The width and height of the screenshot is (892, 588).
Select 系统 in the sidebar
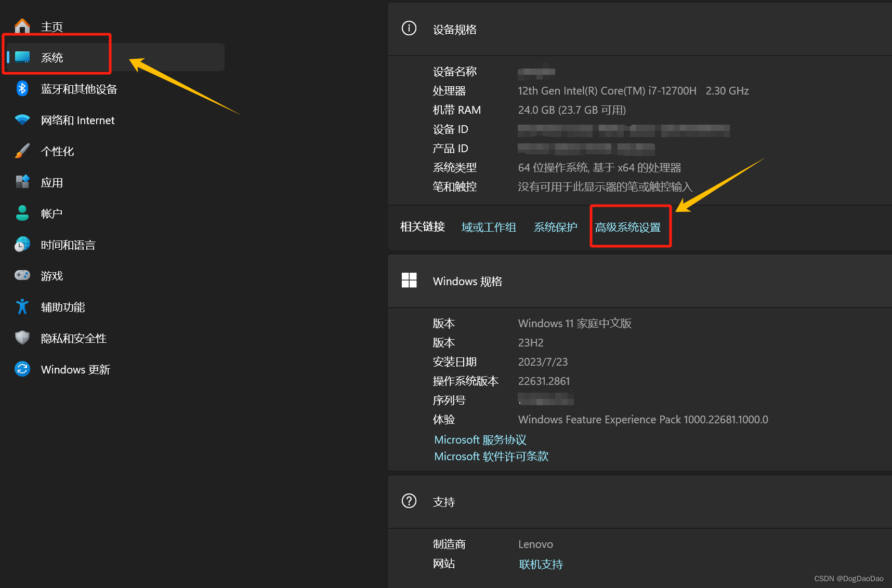point(52,57)
